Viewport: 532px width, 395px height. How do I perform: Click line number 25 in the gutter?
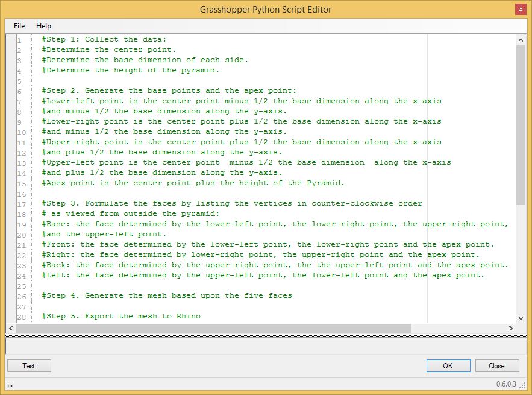click(x=21, y=286)
